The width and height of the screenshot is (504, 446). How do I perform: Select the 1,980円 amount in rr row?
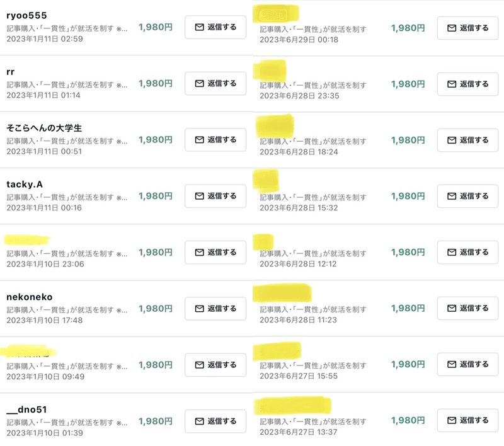click(156, 84)
